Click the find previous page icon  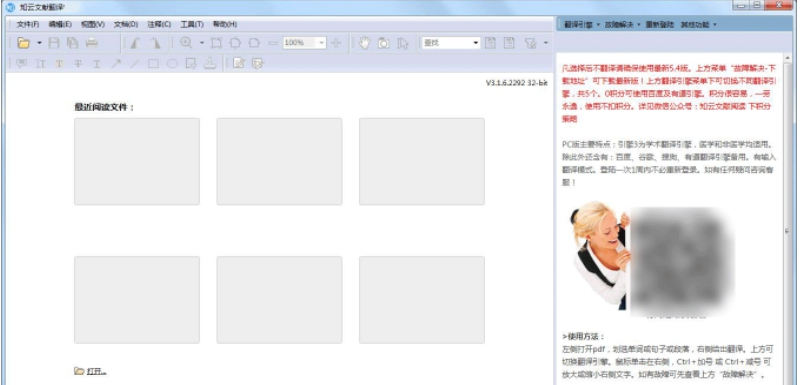coord(490,43)
